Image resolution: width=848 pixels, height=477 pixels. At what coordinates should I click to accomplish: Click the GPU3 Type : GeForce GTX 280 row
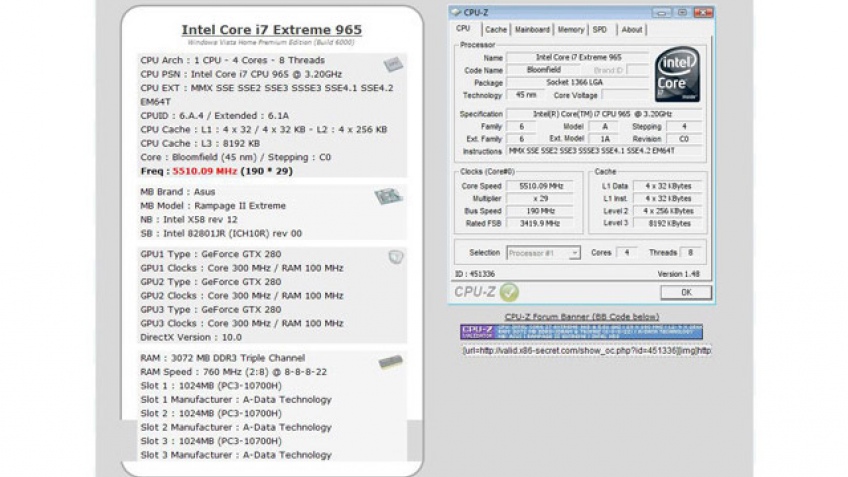[x=210, y=310]
